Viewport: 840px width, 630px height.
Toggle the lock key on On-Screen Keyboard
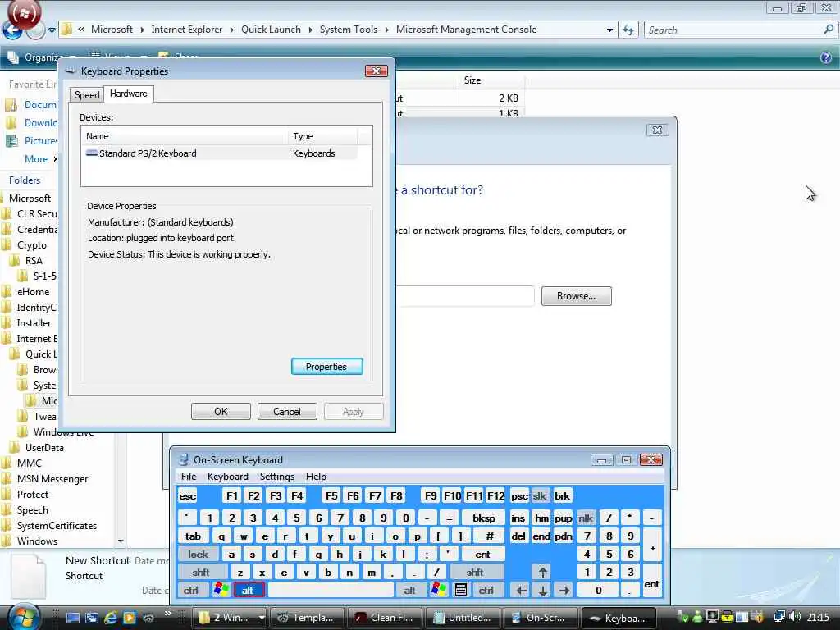point(199,555)
